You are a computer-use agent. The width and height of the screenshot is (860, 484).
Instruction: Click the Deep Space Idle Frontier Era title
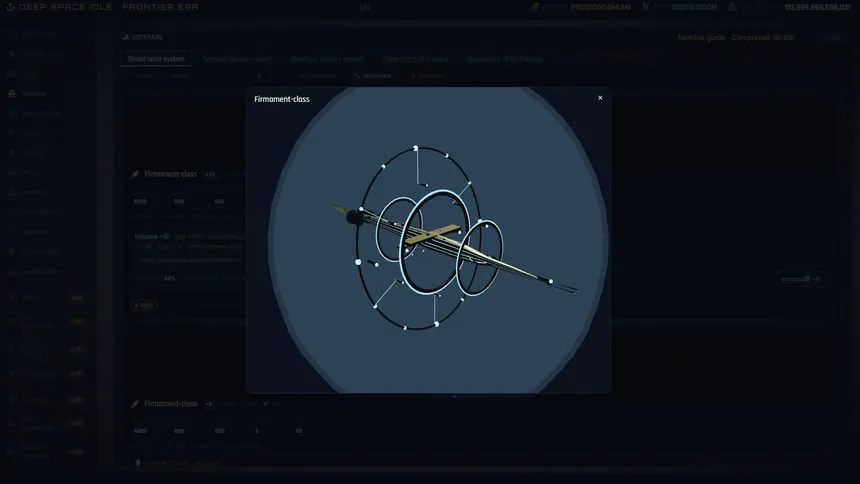[109, 7]
